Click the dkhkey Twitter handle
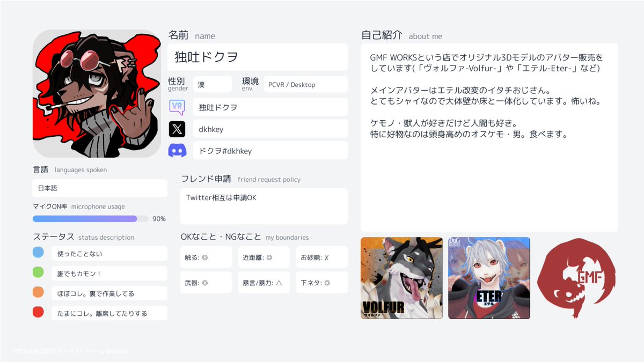The height and width of the screenshot is (362, 644). point(270,129)
